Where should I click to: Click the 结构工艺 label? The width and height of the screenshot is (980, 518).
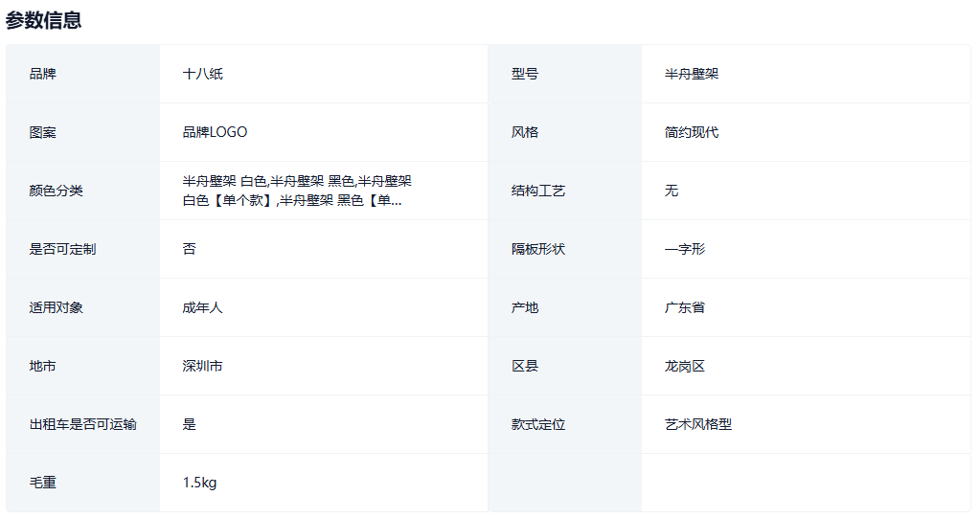[x=538, y=191]
